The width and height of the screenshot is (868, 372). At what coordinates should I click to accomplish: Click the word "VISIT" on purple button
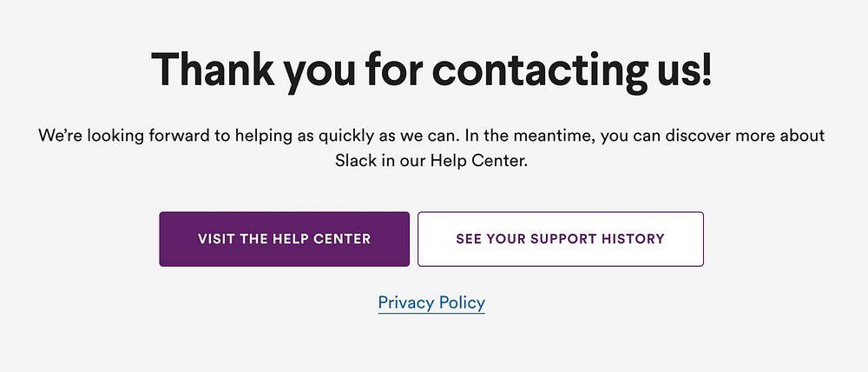(x=216, y=239)
